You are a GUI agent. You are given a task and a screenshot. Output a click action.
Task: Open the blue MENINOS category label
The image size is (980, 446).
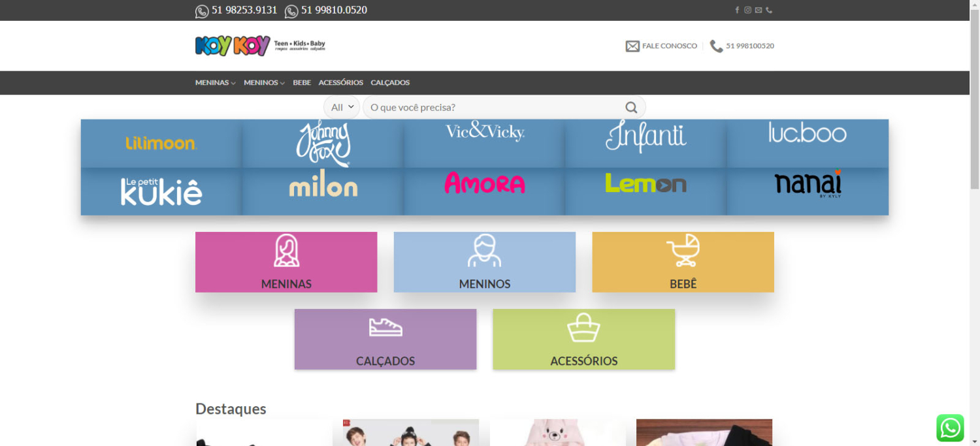485,284
